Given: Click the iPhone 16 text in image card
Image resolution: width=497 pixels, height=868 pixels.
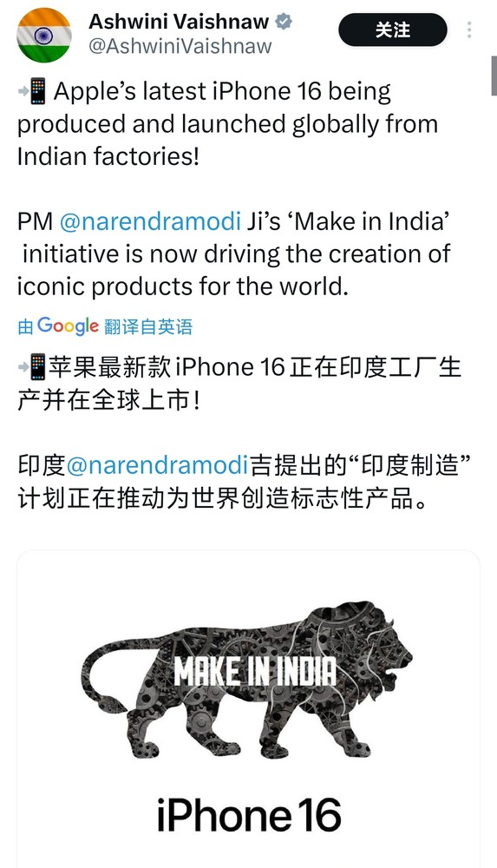Looking at the screenshot, I should point(248,815).
